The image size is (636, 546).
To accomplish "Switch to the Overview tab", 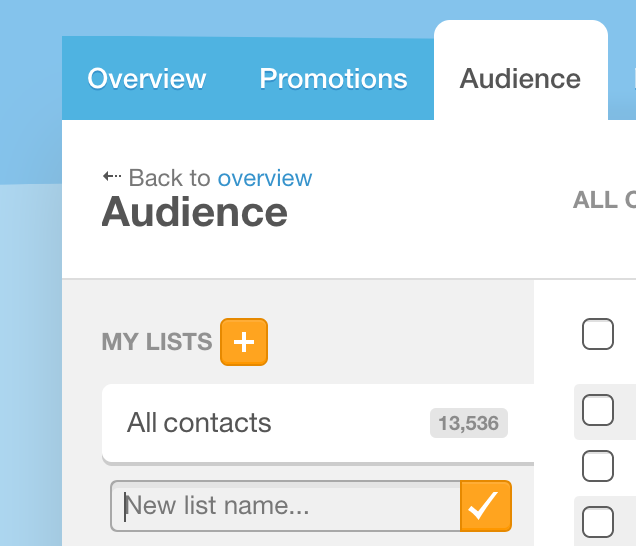I will pyautogui.click(x=147, y=79).
